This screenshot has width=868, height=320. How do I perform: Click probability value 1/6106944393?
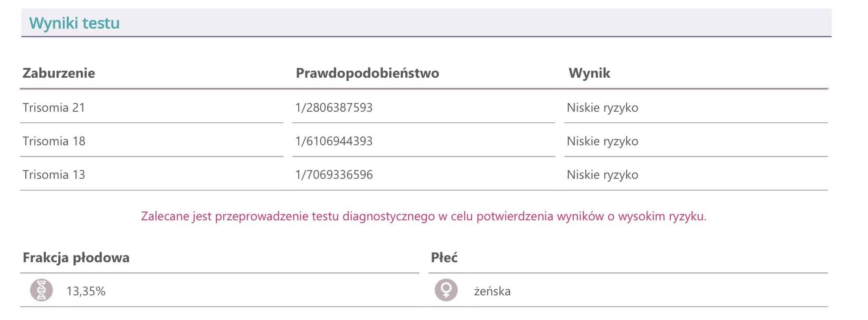click(x=334, y=141)
